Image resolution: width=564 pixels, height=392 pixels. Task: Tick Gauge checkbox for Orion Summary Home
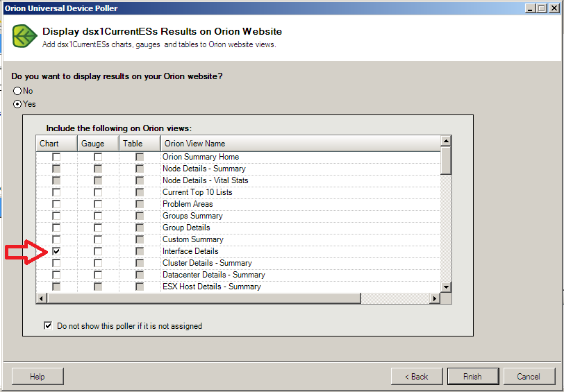98,157
